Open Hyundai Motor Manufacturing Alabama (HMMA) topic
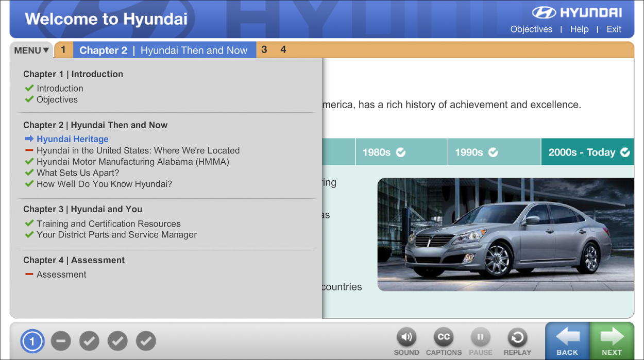The image size is (644, 360). (x=132, y=162)
